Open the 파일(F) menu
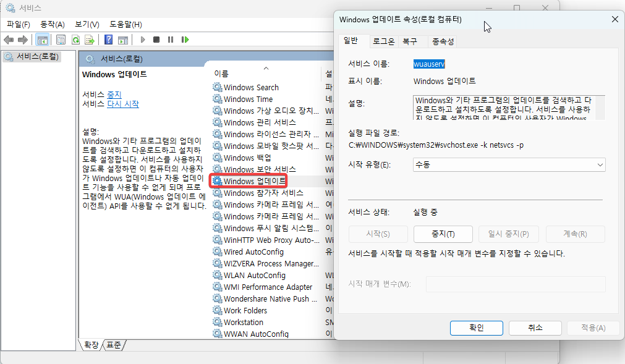 19,24
